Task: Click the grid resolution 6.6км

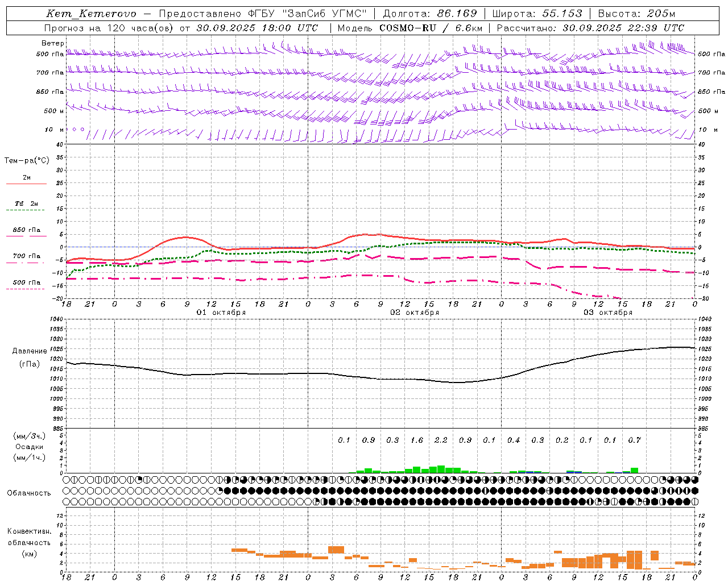Action: (x=469, y=28)
